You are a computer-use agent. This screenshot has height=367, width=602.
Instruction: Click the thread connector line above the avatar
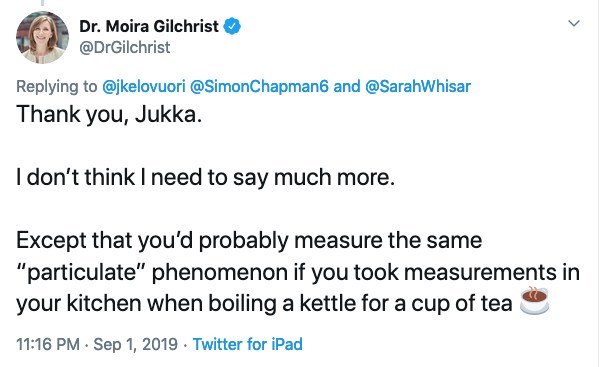[x=42, y=3]
